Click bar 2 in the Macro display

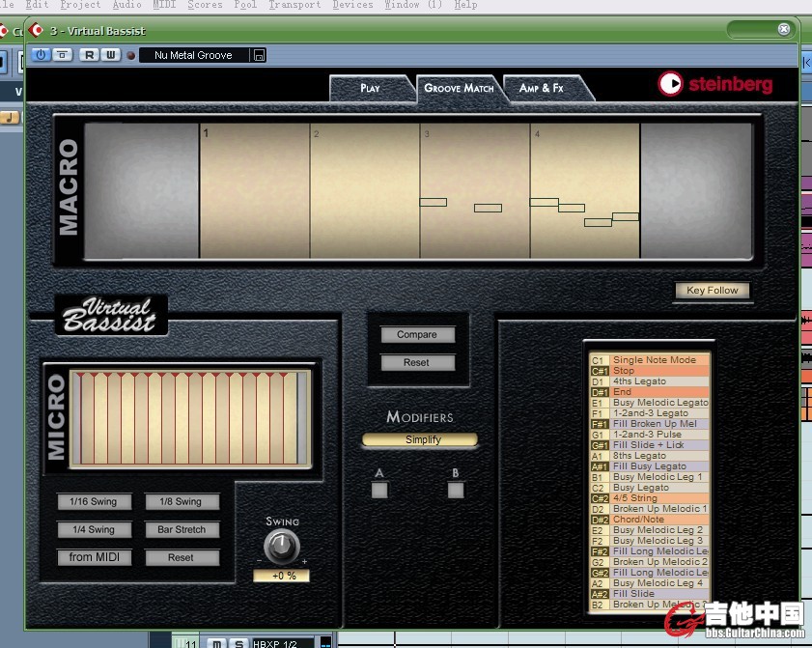point(365,190)
